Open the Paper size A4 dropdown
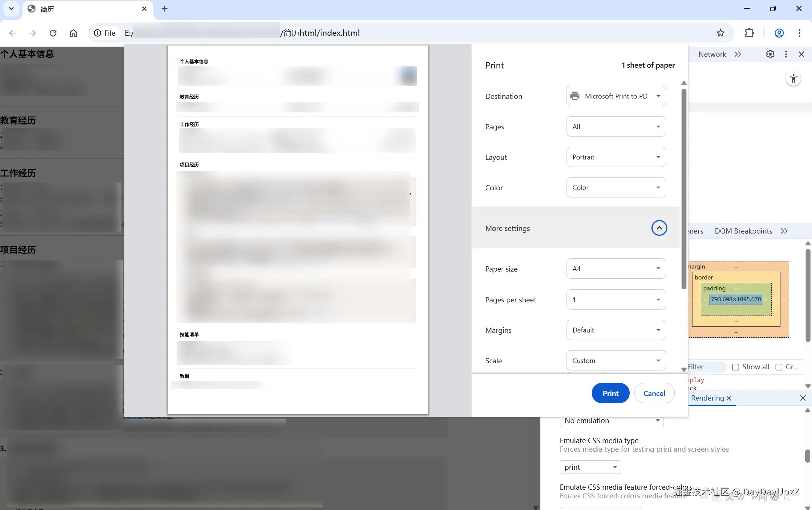Image resolution: width=812 pixels, height=510 pixels. coord(616,269)
